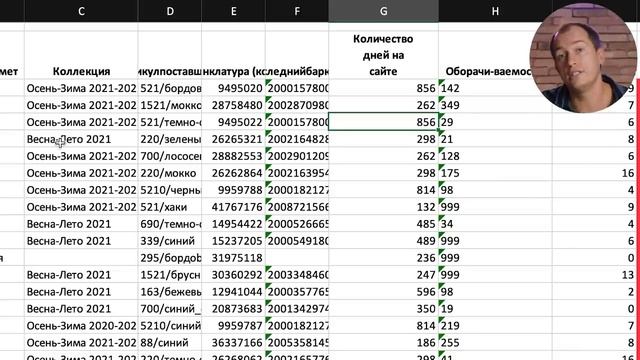Image resolution: width=640 pixels, height=360 pixels.
Task: Click cell '521/бордов' in column D
Action: (170, 88)
